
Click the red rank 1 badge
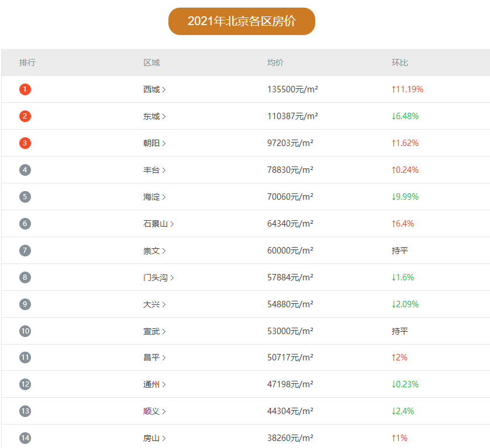pyautogui.click(x=25, y=89)
